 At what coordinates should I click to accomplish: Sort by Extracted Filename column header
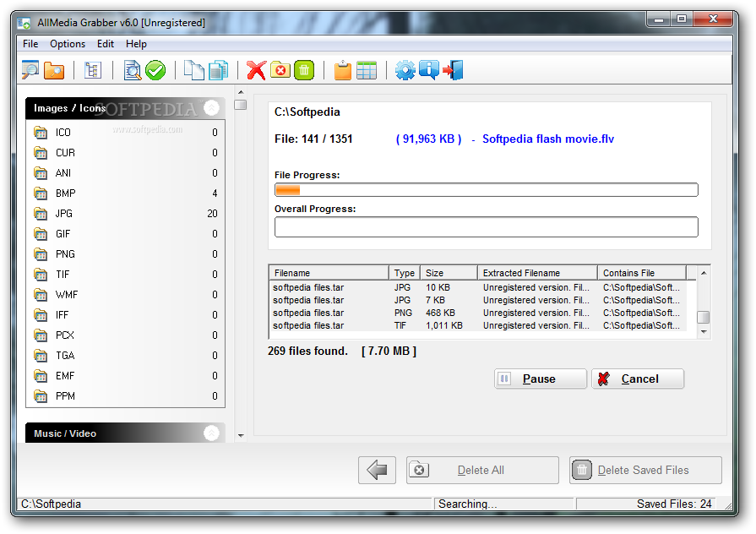[x=537, y=273]
